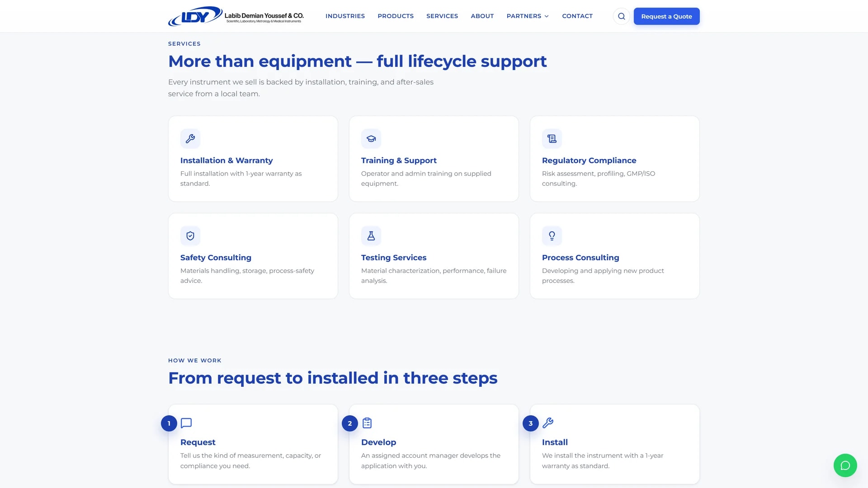The width and height of the screenshot is (868, 488).
Task: Click the clipboard icon in Develop step
Action: click(x=367, y=423)
